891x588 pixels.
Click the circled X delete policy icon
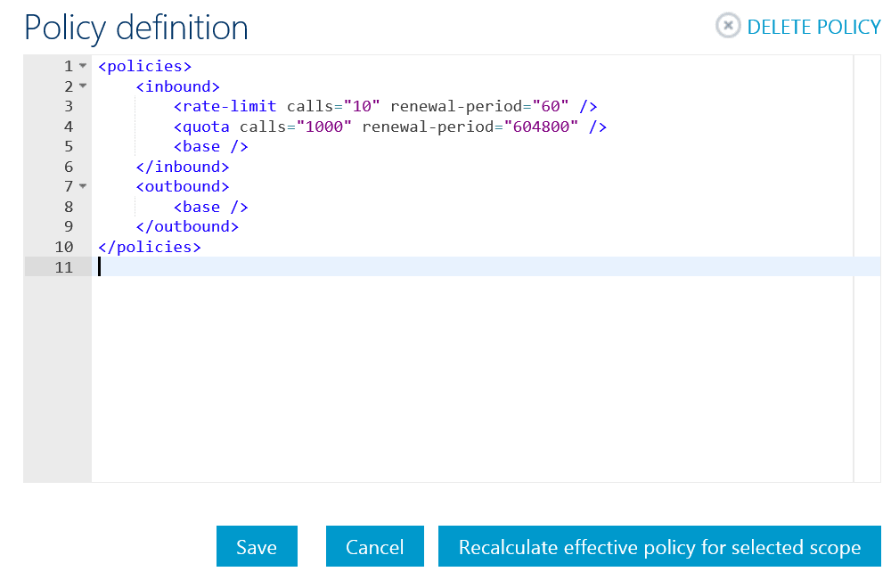click(x=728, y=26)
